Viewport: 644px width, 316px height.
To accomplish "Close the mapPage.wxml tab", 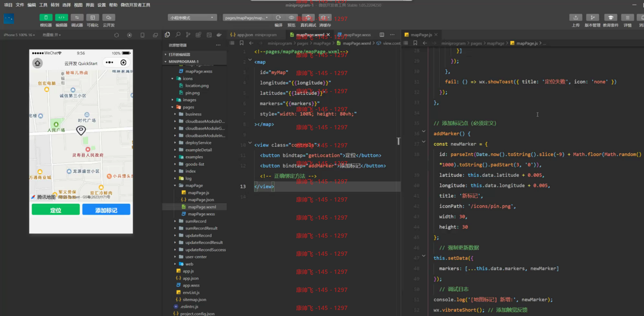I will click(x=328, y=35).
